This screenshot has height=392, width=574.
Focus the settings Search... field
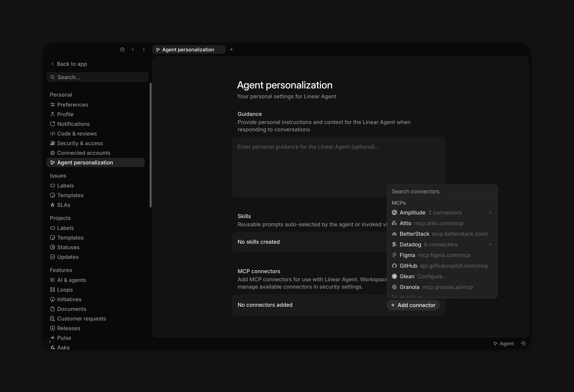(97, 77)
